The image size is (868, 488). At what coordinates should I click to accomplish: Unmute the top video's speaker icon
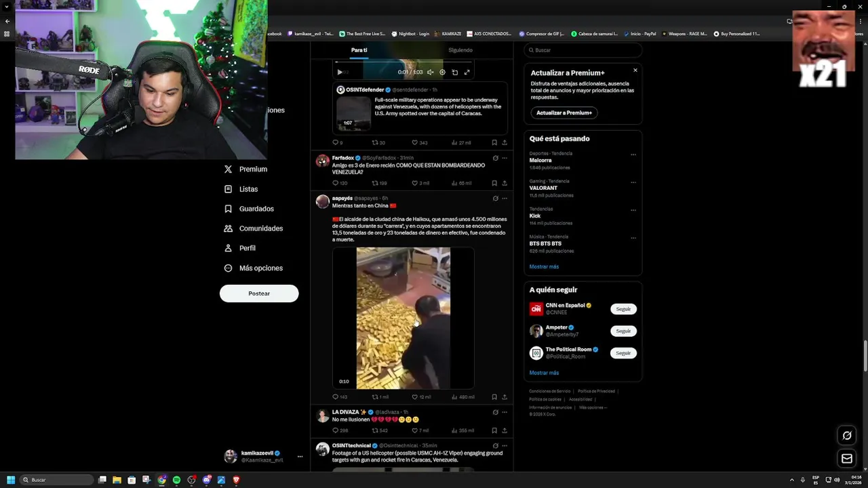431,72
